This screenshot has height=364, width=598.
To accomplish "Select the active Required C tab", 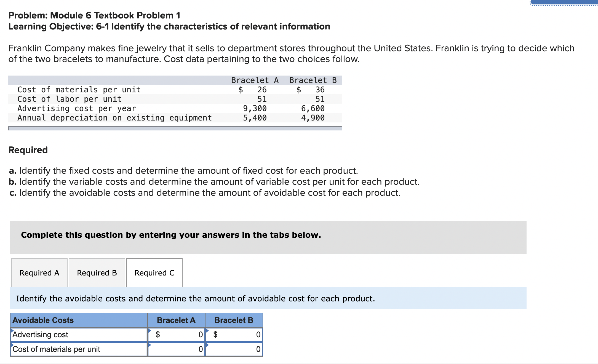I will click(x=154, y=273).
